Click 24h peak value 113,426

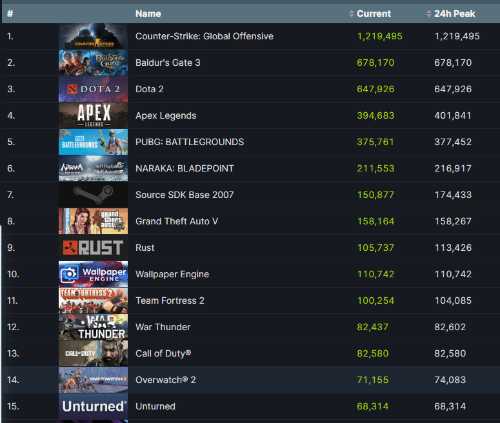[453, 248]
